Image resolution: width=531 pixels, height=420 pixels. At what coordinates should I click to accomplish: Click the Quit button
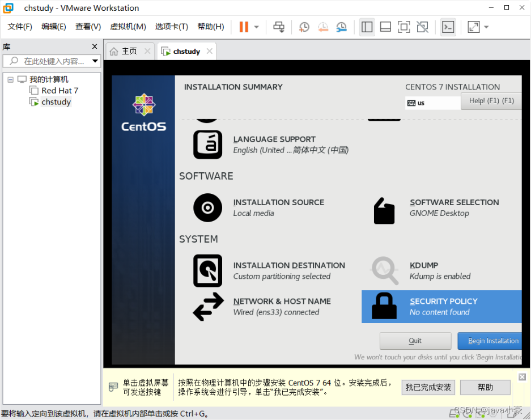click(415, 341)
